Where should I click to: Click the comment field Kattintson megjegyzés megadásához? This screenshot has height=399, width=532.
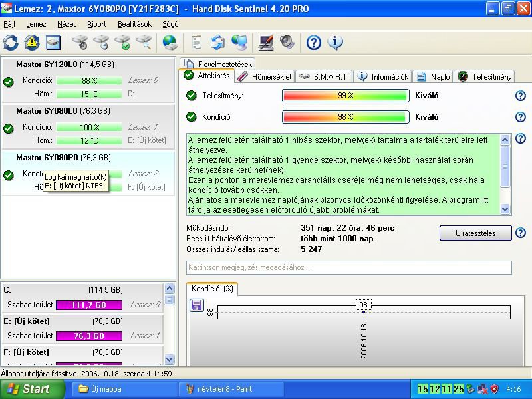[x=348, y=267]
